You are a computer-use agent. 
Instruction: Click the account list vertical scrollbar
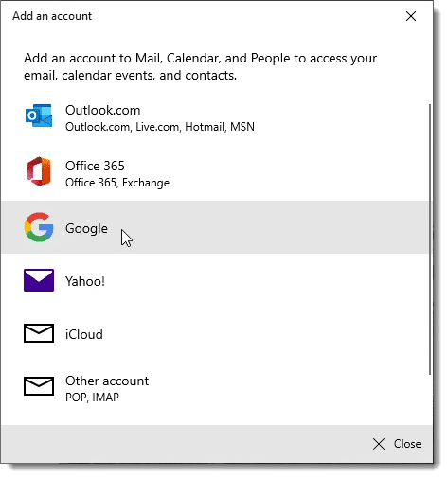tap(430, 239)
